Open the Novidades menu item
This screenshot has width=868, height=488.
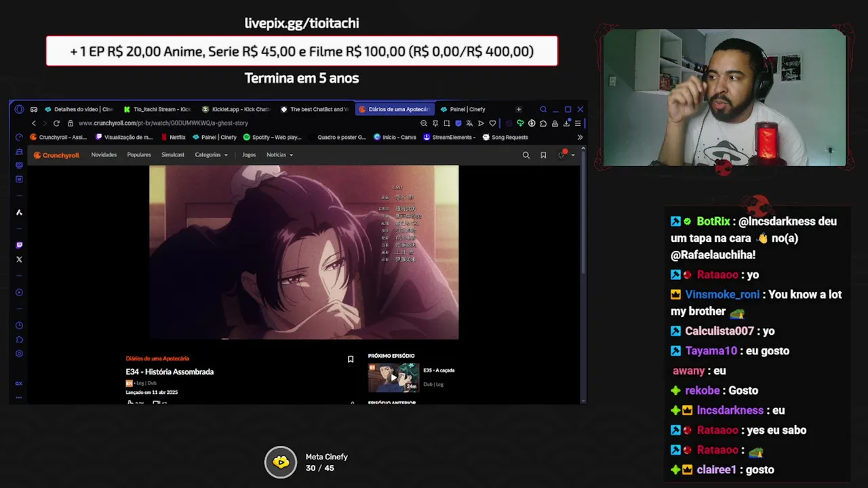click(104, 155)
